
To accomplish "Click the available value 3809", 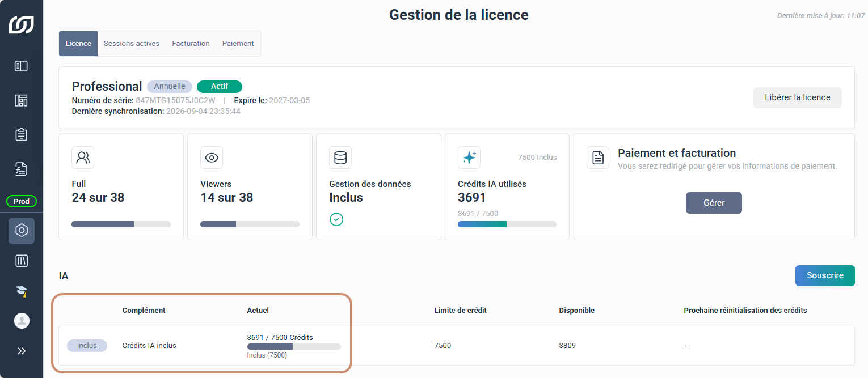I will click(x=567, y=346).
